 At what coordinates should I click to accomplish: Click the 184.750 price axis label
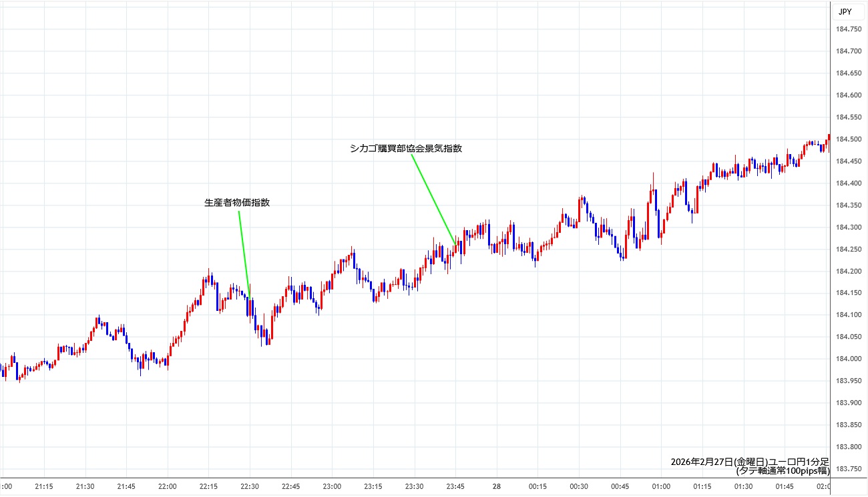[848, 29]
